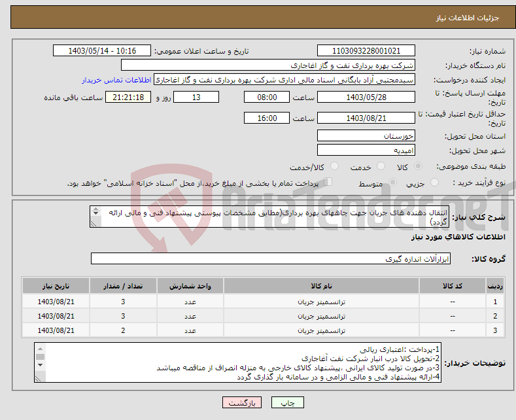Click the buyer name field شرکت بهره برداری نفت و گاز اغاجاری
This screenshot has height=420, width=516.
pyautogui.click(x=268, y=65)
